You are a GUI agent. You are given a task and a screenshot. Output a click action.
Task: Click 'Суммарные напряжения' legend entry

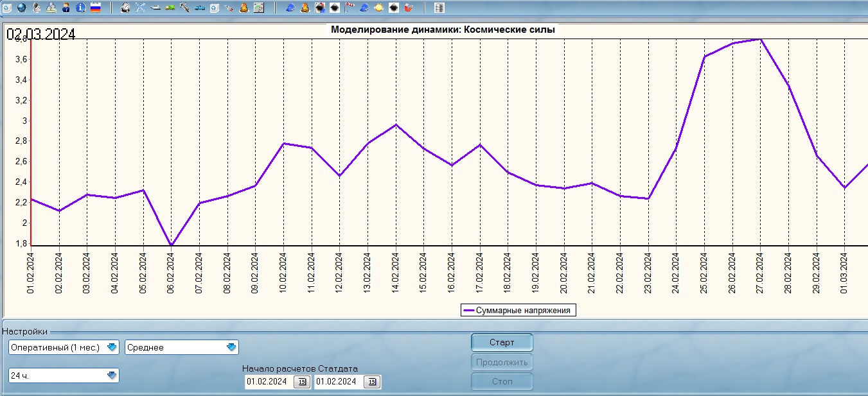pyautogui.click(x=518, y=310)
